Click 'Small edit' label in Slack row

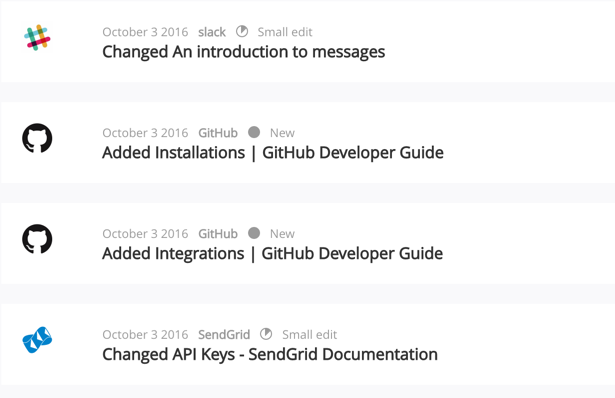(x=285, y=32)
